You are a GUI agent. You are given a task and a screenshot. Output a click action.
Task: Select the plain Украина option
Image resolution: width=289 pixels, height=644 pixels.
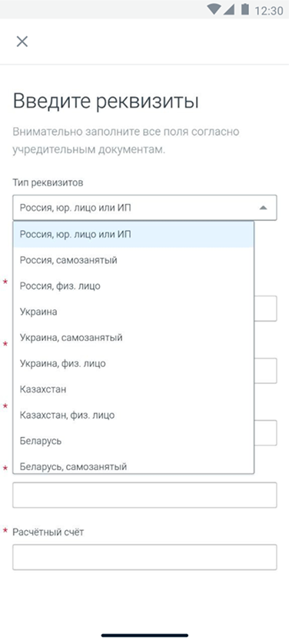pos(134,312)
